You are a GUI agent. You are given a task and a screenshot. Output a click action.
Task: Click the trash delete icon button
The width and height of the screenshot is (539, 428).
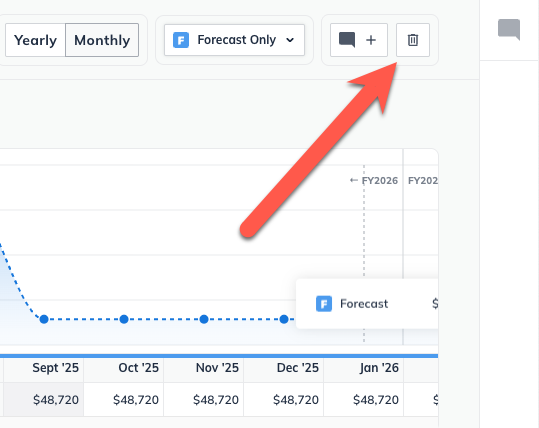(413, 40)
